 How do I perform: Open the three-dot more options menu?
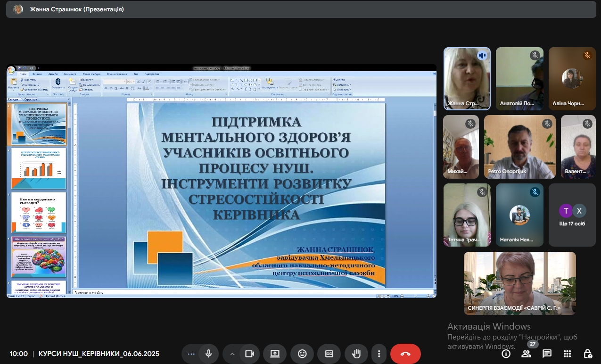379,354
